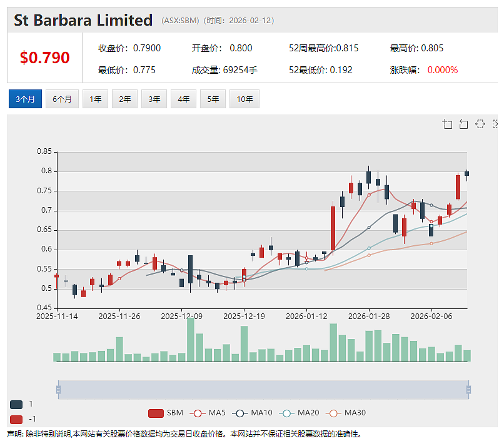Grab the right handle of zoom slider

pyautogui.click(x=468, y=390)
